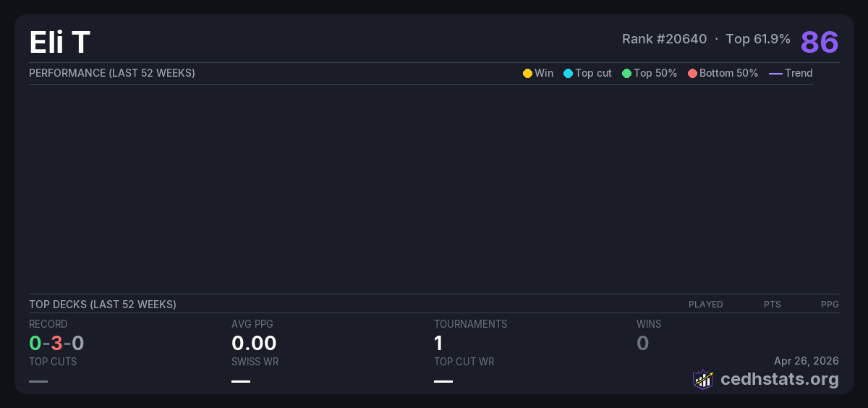Click the Apr 26, 2026 date
This screenshot has width=868, height=408.
(x=806, y=361)
